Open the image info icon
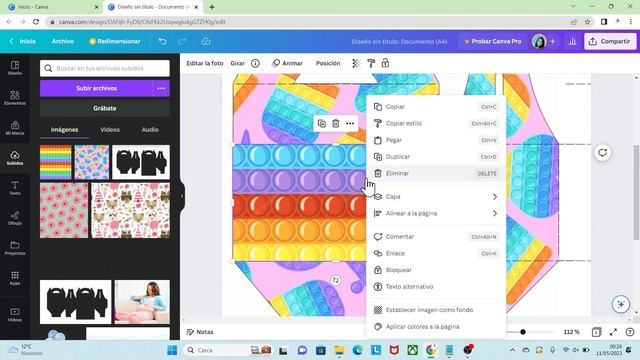The height and width of the screenshot is (360, 640). point(255,63)
